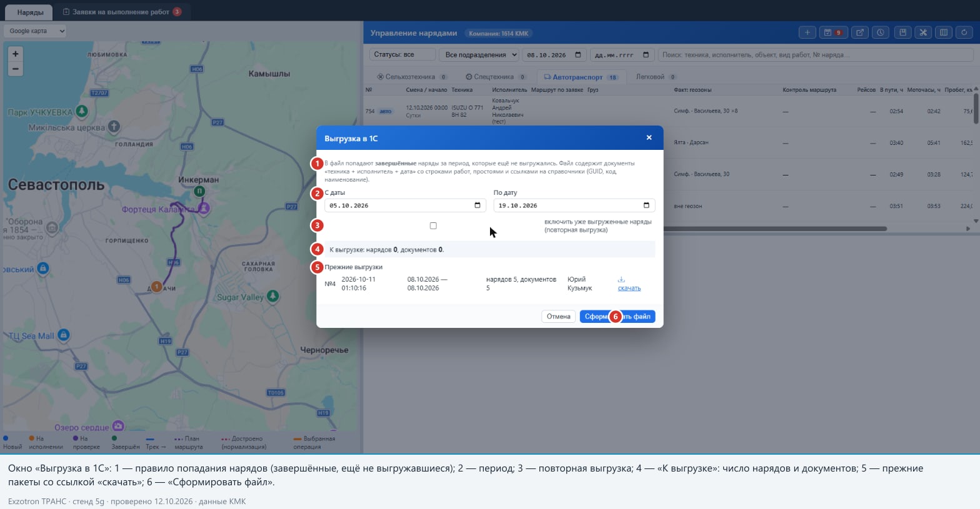Click the external export icon in header
The width and height of the screenshot is (980, 509).
click(860, 32)
